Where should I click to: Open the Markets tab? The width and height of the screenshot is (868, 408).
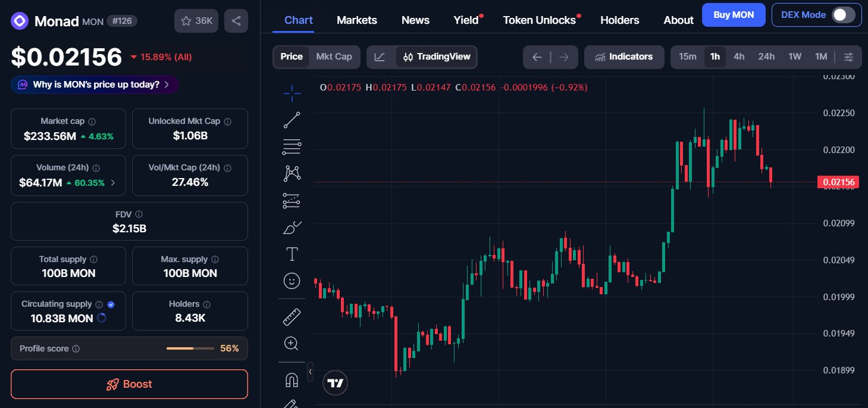click(x=357, y=20)
